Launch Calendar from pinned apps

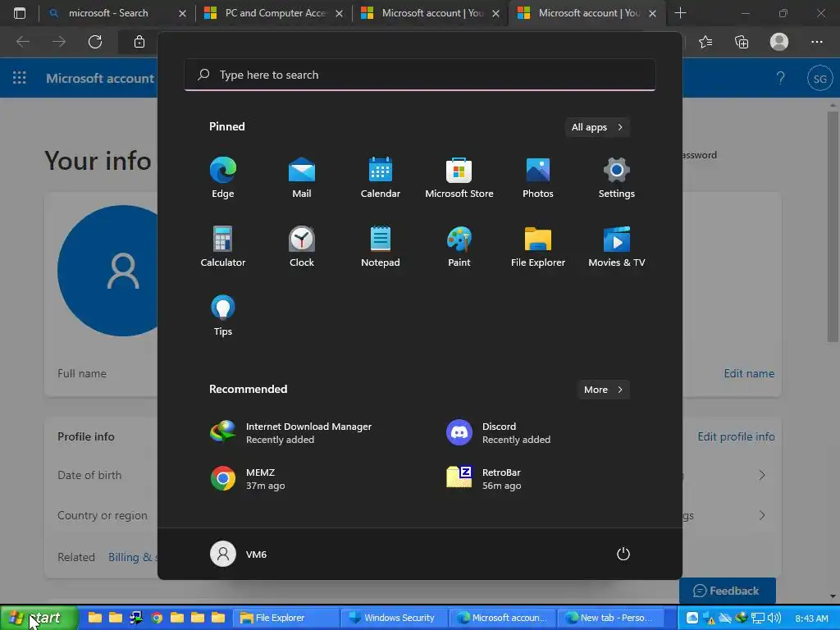coord(381,178)
